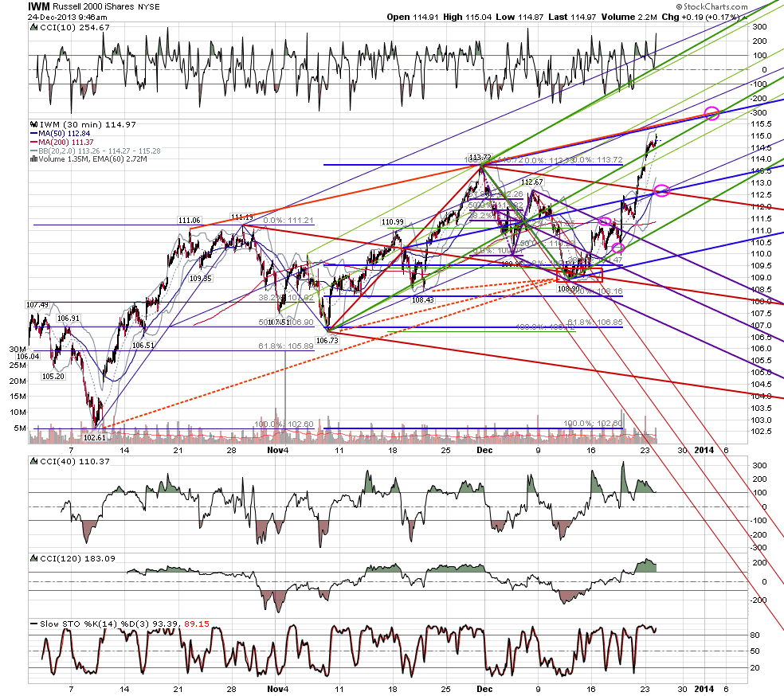Click the 61.8%: 106.85 Fibonacci label

[x=595, y=323]
